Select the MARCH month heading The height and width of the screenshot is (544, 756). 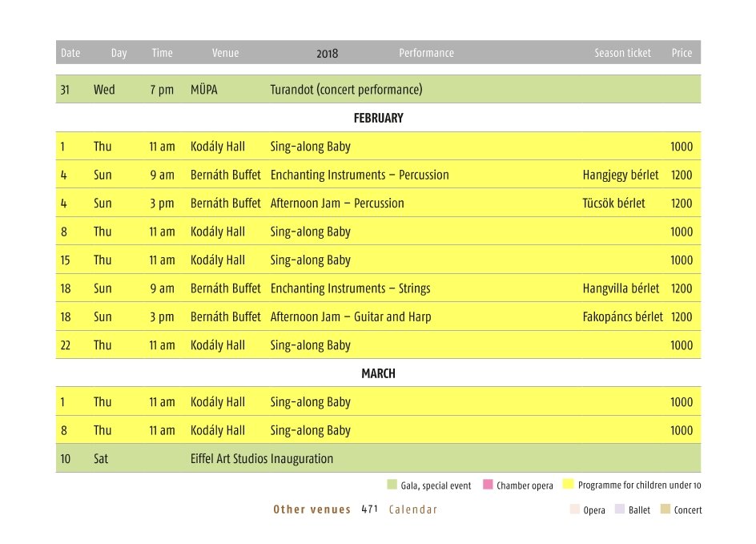(x=379, y=374)
